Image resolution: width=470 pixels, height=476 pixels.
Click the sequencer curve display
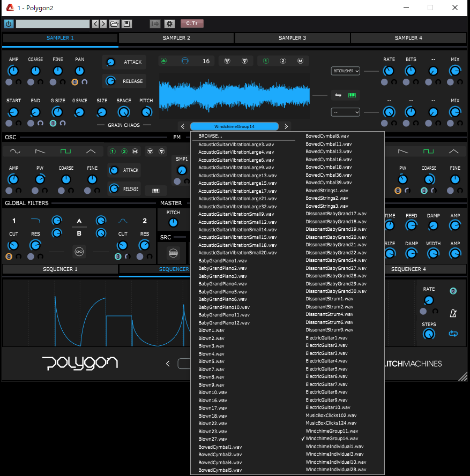click(x=96, y=313)
